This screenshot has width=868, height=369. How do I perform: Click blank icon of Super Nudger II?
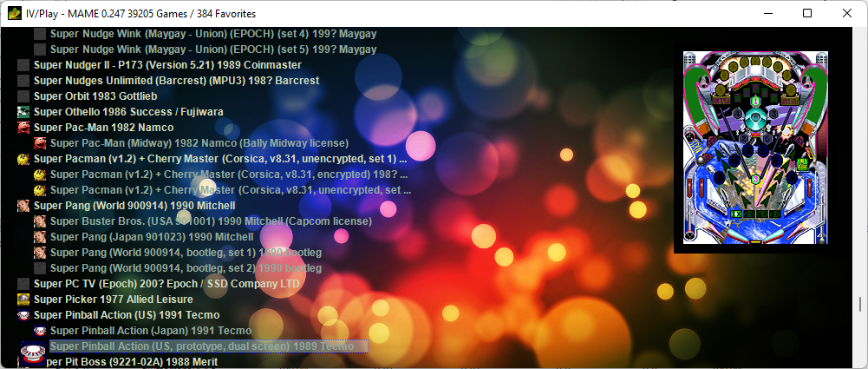point(23,65)
